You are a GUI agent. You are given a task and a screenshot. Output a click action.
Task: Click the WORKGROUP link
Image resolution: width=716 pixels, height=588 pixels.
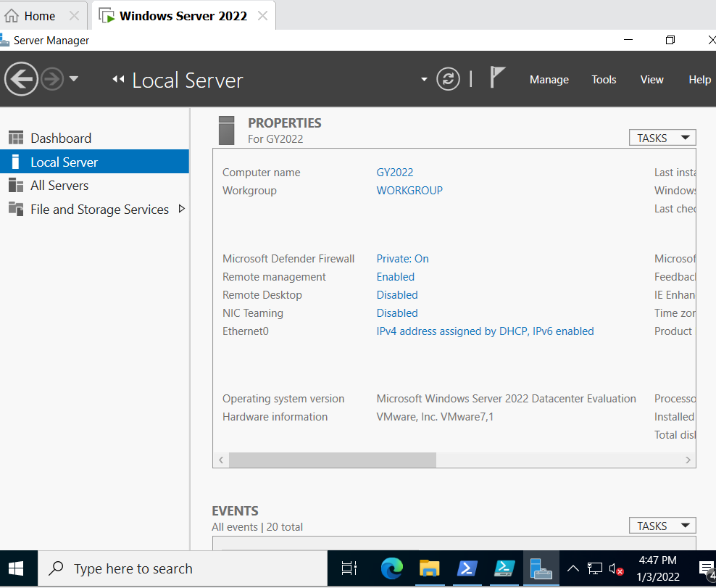pyautogui.click(x=409, y=191)
